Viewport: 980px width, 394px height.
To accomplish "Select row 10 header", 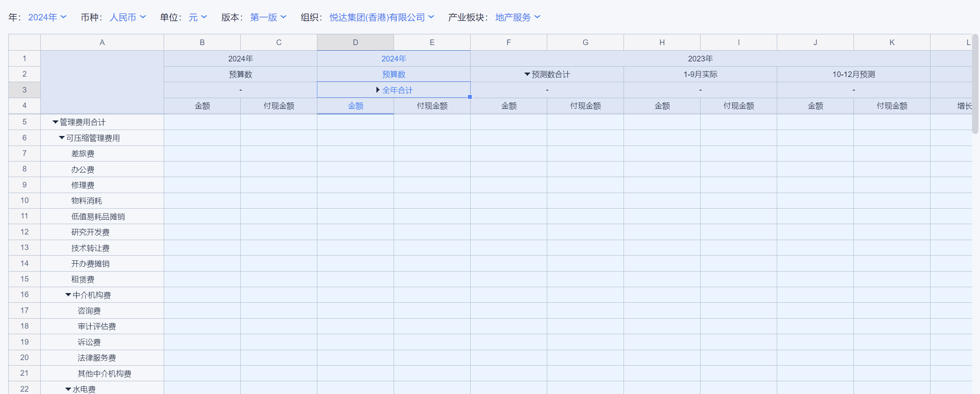I will [x=24, y=201].
